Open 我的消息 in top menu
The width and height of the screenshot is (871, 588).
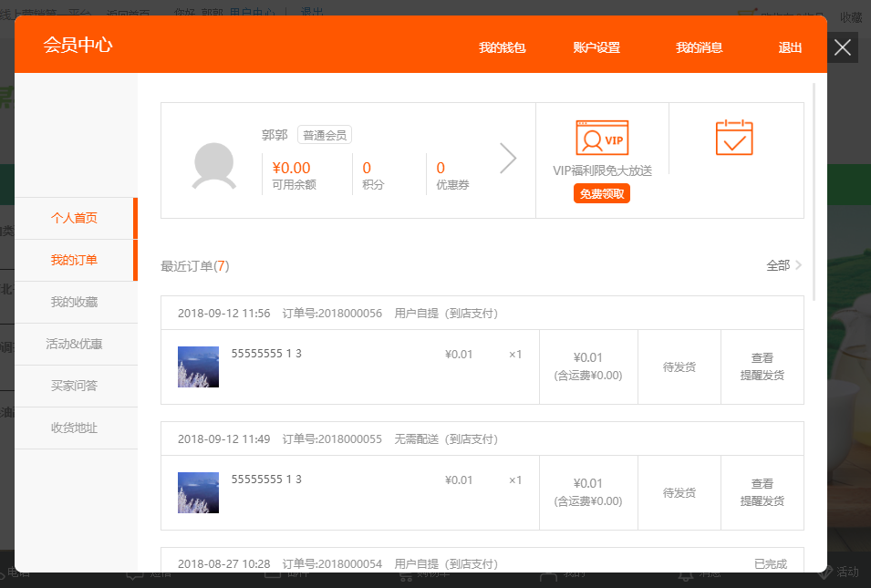[x=699, y=47]
